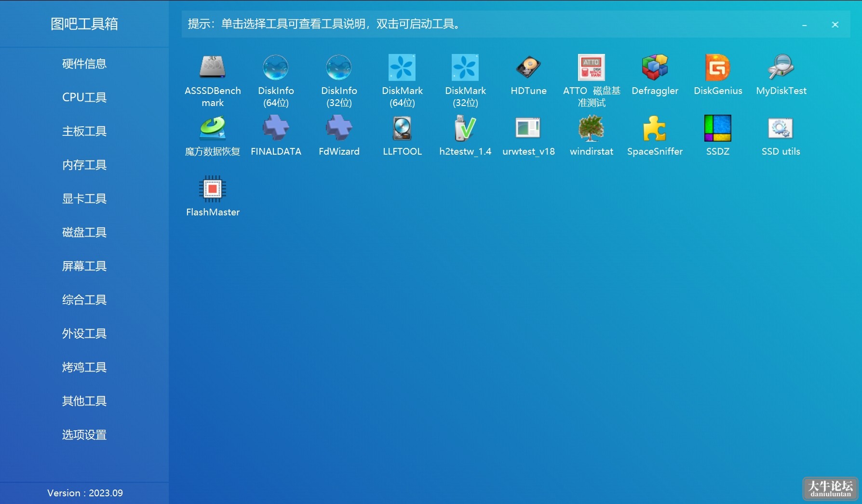This screenshot has width=862, height=504.
Task: Select DiskMark (32位) tool
Action: (465, 67)
